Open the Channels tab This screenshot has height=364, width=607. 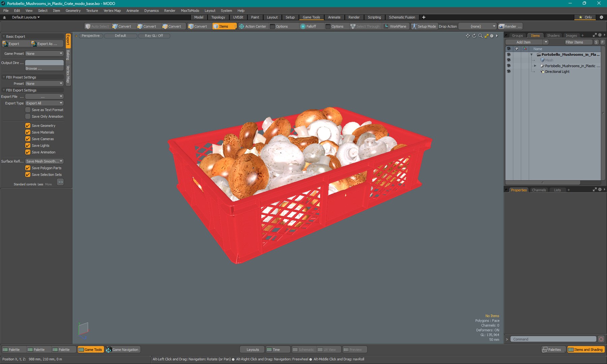(x=539, y=190)
